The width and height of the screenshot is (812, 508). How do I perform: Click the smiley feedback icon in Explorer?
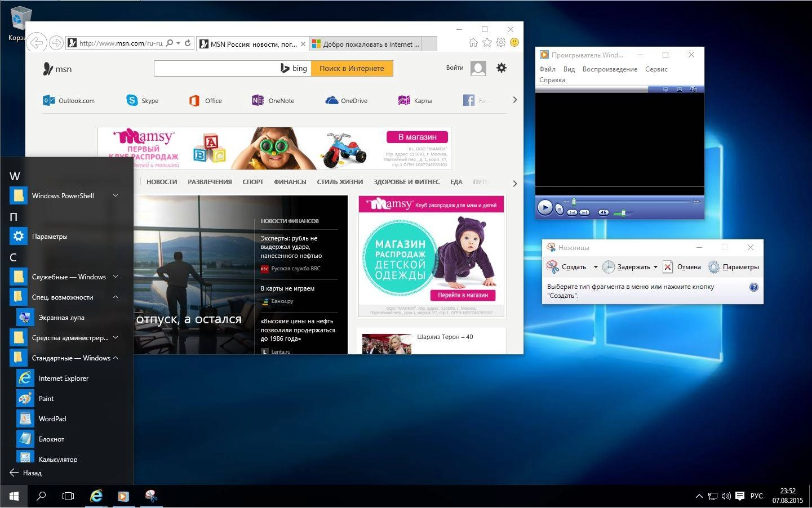coord(514,42)
